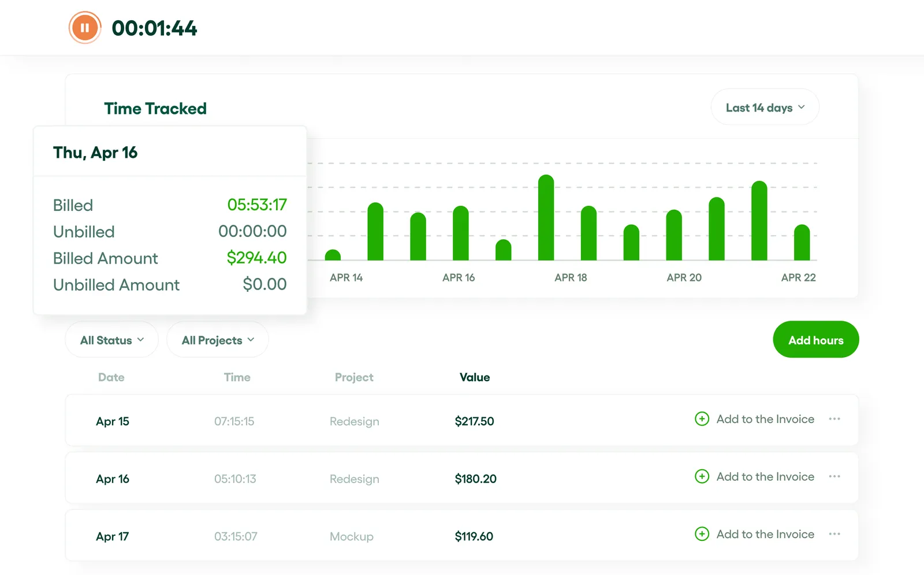Click the Billed Amount value $294.40
The height and width of the screenshot is (575, 924).
click(258, 258)
